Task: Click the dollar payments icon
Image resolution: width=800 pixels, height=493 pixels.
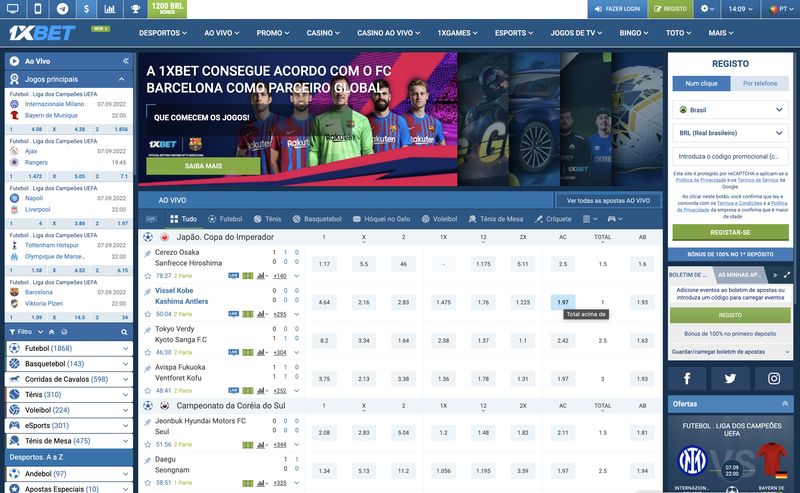Action: pos(86,9)
